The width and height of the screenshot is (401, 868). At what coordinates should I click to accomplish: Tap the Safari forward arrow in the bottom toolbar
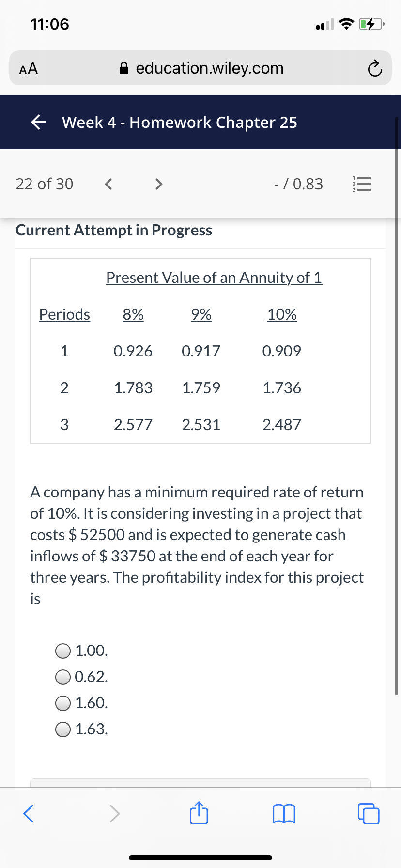114,814
